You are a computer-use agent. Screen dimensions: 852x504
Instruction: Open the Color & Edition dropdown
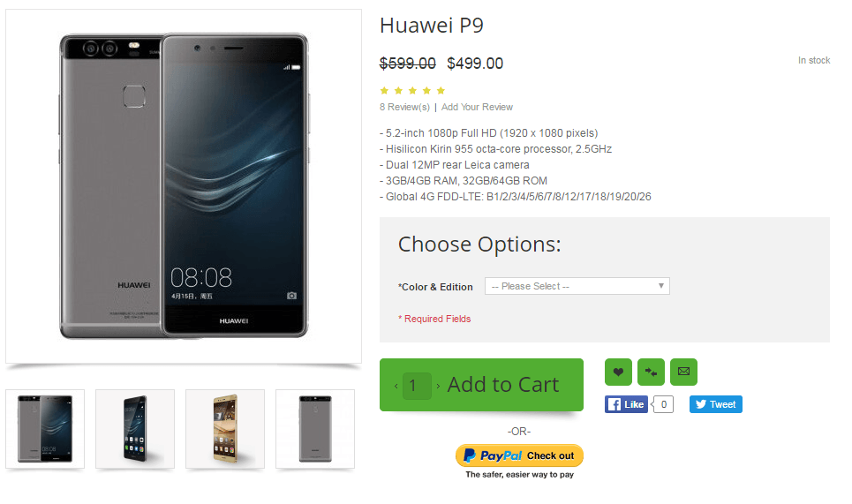[577, 286]
